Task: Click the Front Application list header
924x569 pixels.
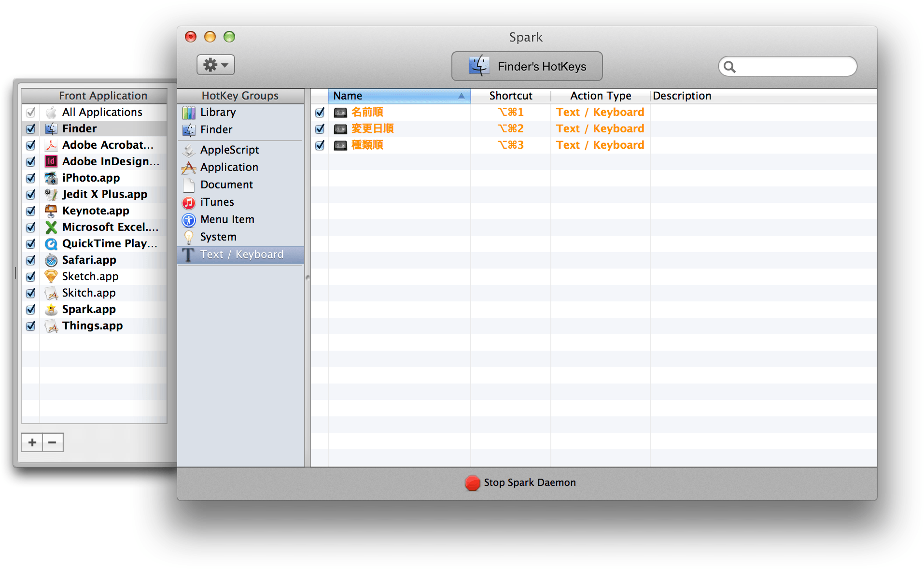Action: [95, 96]
